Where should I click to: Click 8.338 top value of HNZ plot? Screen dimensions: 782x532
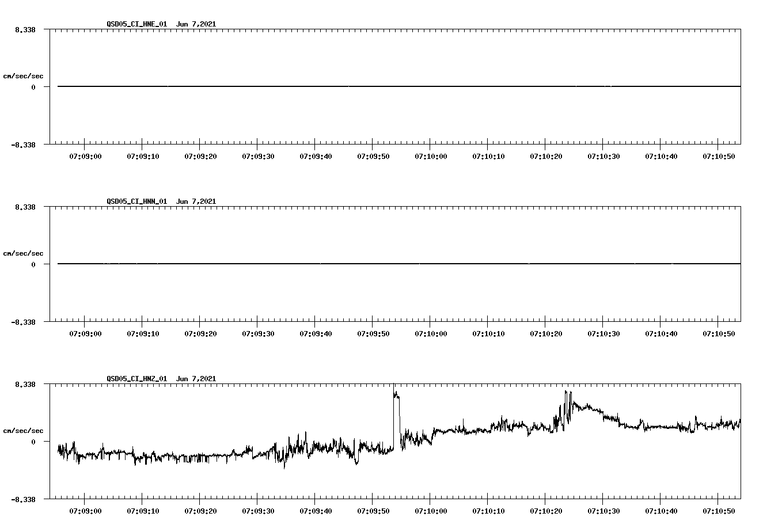[x=25, y=384]
